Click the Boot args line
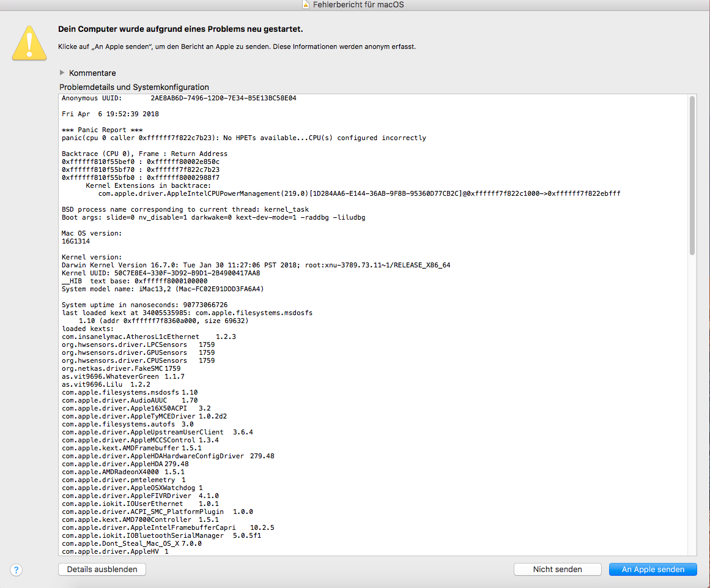Screen dimensions: 710x588 tap(213, 217)
